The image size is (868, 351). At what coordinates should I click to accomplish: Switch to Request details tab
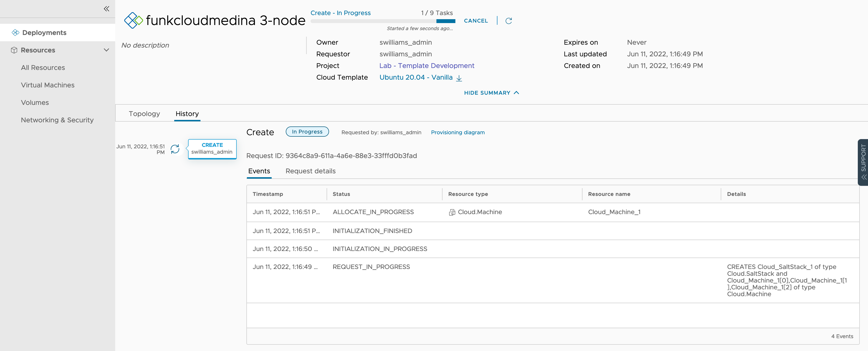point(310,171)
